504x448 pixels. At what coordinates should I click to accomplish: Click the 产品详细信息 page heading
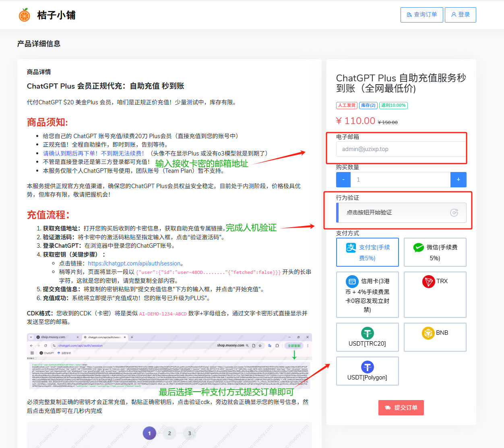(39, 44)
